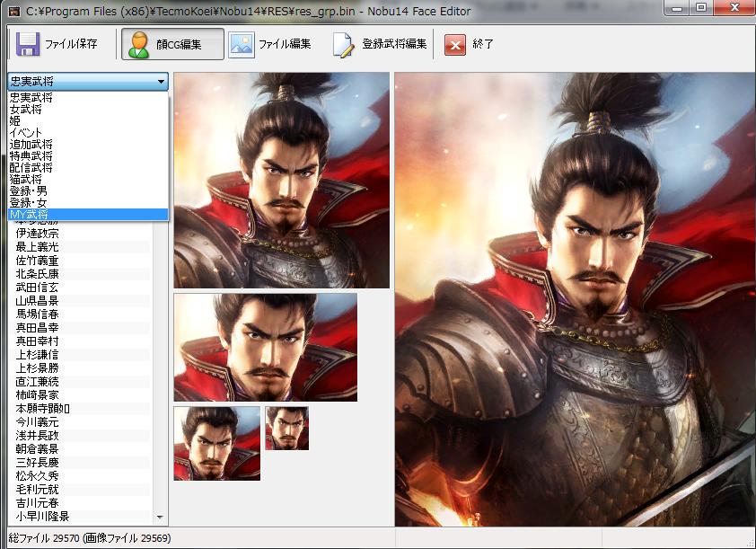Click the smallest face thumbnail
This screenshot has width=756, height=549.
pyautogui.click(x=287, y=428)
